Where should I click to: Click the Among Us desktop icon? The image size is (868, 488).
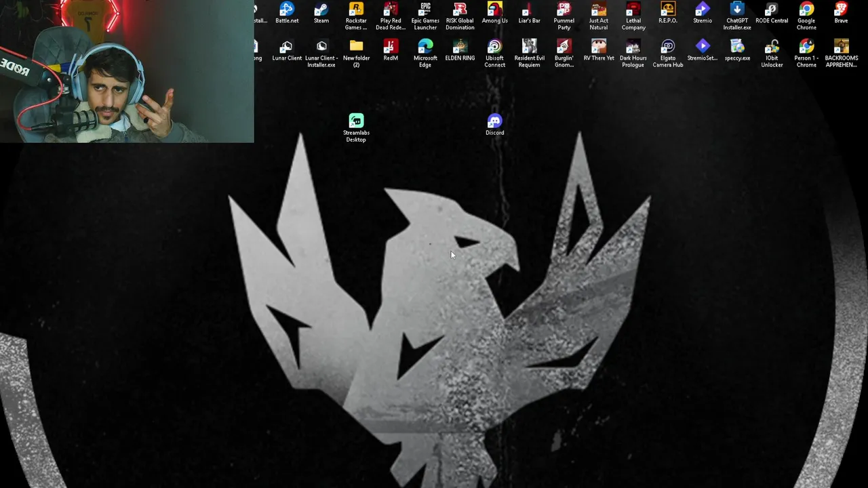(495, 13)
